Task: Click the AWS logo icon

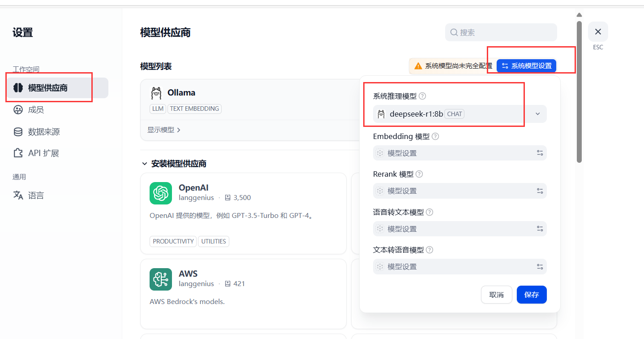Action: pos(161,279)
